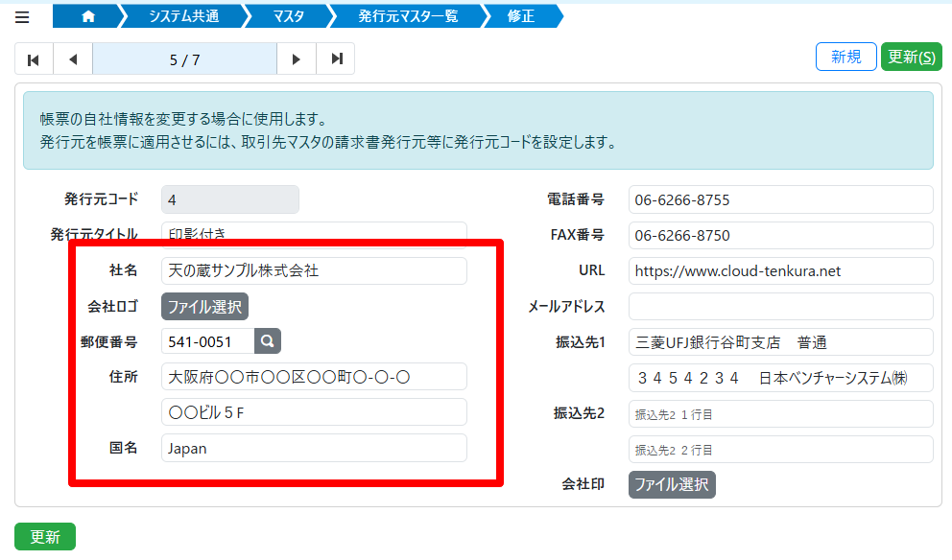Click the top 更新(S) button
The height and width of the screenshot is (560, 952).
click(x=911, y=57)
